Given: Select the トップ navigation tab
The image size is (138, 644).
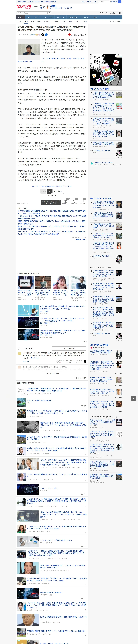Looking at the screenshot, I should pos(20,17).
